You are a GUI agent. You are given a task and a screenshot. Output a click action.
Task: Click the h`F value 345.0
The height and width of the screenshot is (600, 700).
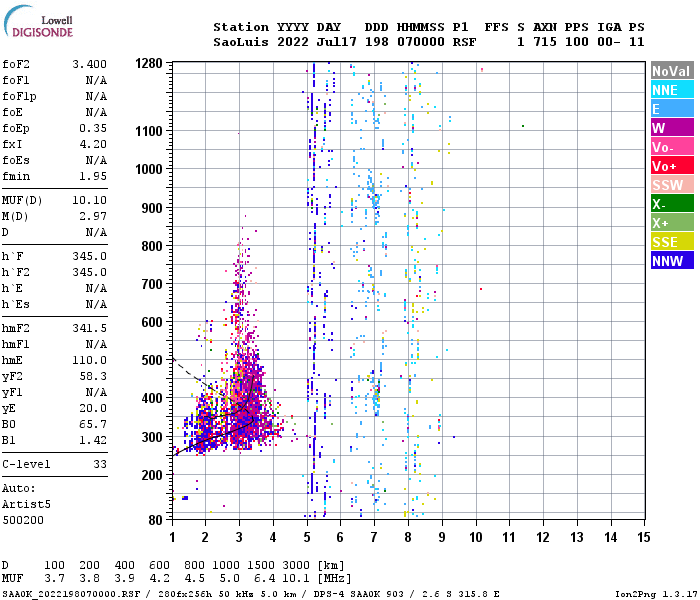click(90, 257)
